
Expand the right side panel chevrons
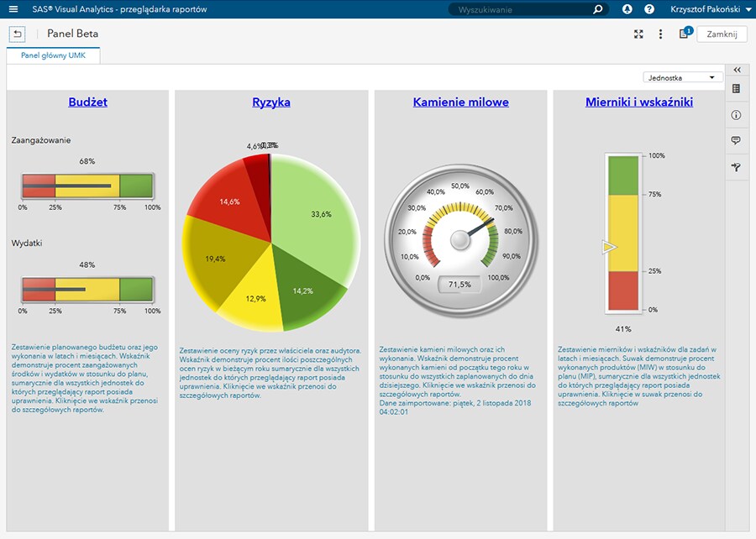(x=738, y=71)
